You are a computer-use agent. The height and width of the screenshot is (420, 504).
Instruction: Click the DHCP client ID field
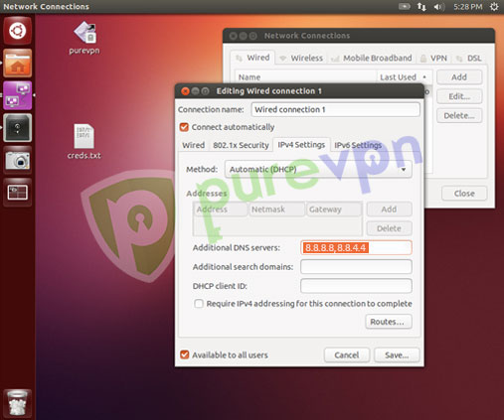(x=356, y=286)
